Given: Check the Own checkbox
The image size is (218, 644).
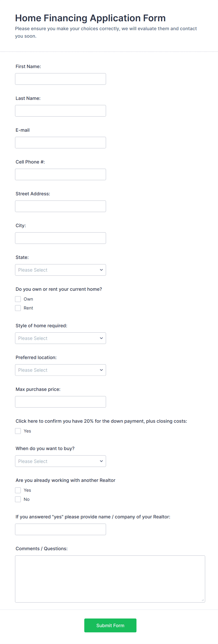Looking at the screenshot, I should [x=18, y=299].
